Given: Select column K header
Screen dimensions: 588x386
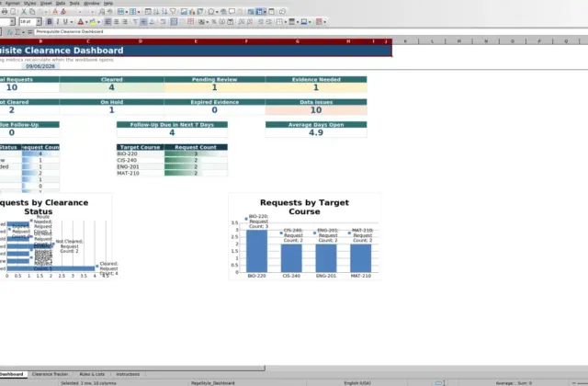Looking at the screenshot, I should 405,41.
